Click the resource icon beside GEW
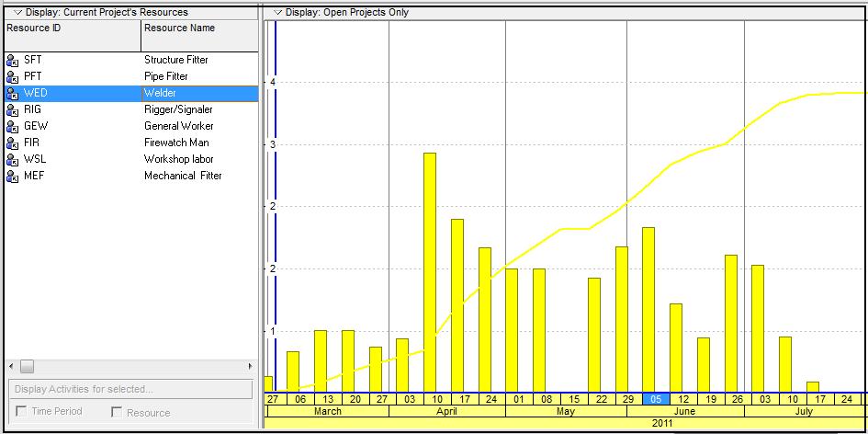The width and height of the screenshot is (868, 434). [12, 127]
